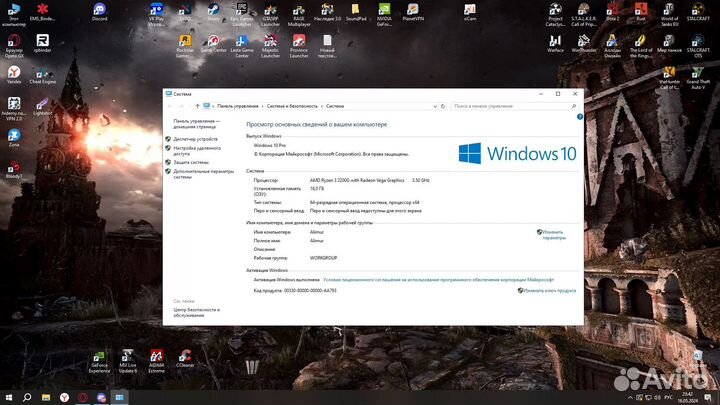Viewport: 720px width, 405px height.
Task: Click the Панель управления breadcrumb
Action: coord(238,106)
